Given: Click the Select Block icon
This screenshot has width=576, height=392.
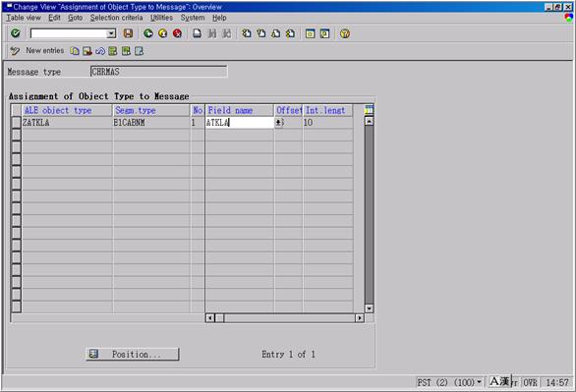Looking at the screenshot, I should [126, 51].
